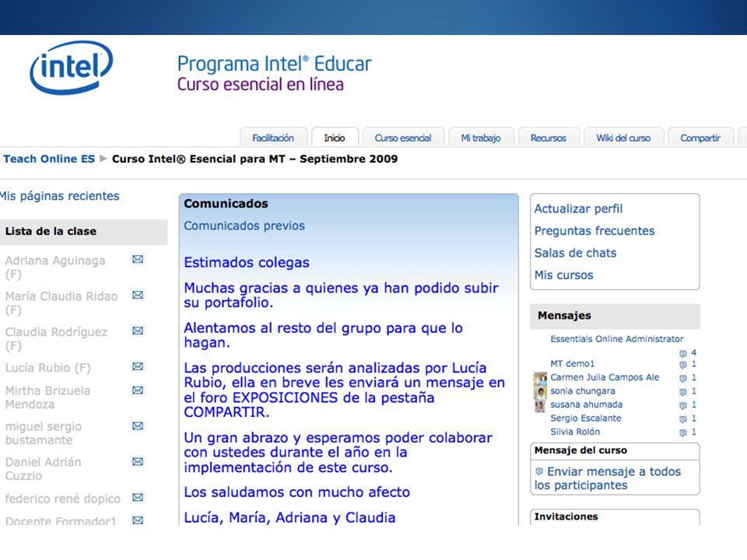Open MT demo1 sender name
This screenshot has height=560, width=747.
[x=572, y=363]
